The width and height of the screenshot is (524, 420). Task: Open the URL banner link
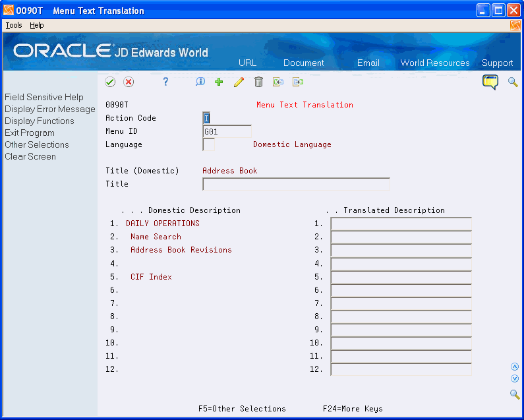pos(248,63)
